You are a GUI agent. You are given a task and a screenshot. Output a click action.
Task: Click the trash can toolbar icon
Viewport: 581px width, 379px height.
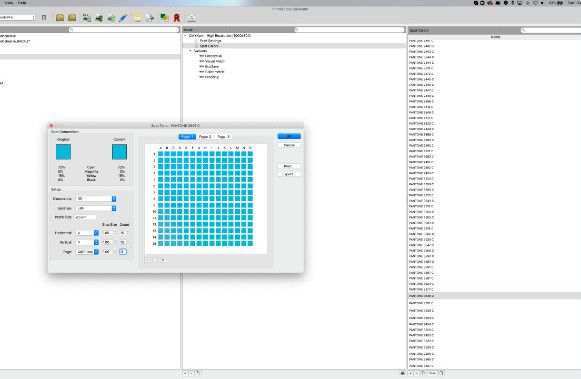tap(44, 17)
